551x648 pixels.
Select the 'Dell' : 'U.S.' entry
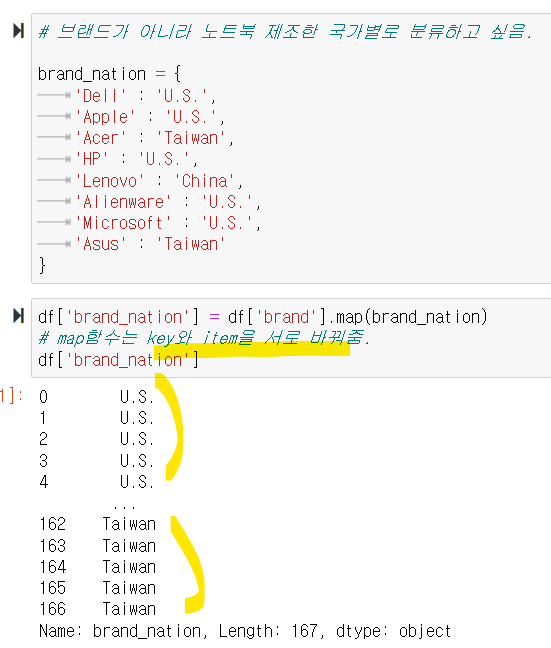(146, 96)
